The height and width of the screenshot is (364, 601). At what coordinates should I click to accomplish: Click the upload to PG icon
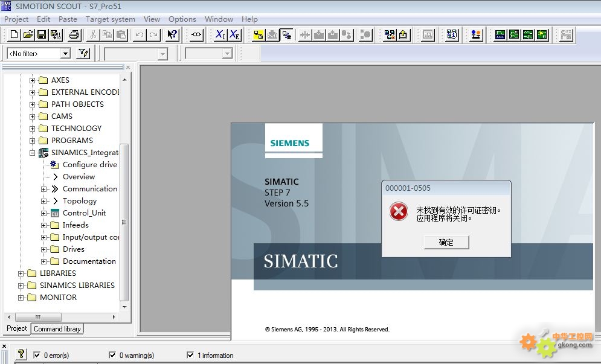tap(403, 35)
